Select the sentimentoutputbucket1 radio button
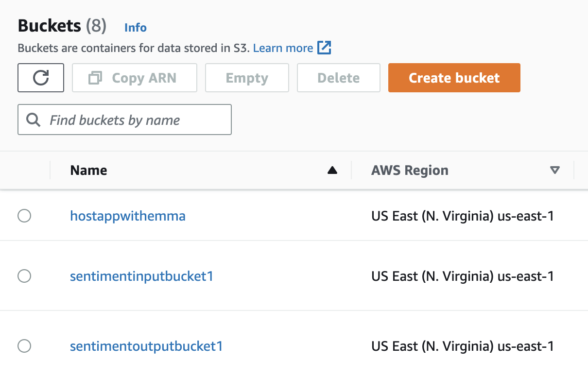This screenshot has height=377, width=588. click(x=24, y=346)
